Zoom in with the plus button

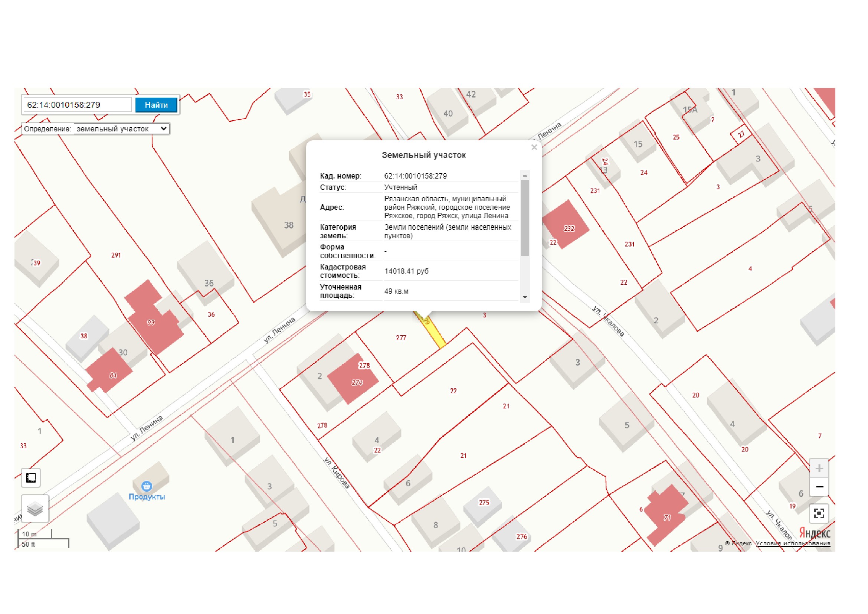click(x=819, y=468)
